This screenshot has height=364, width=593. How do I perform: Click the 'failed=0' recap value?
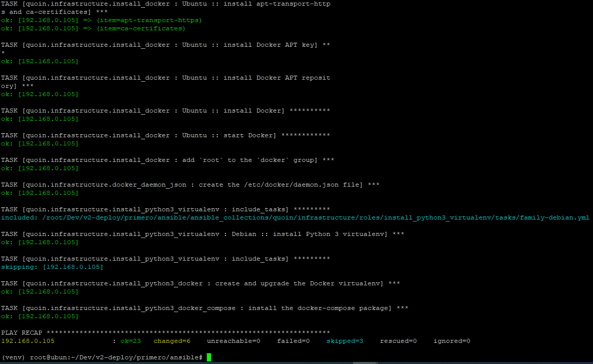[x=293, y=341]
